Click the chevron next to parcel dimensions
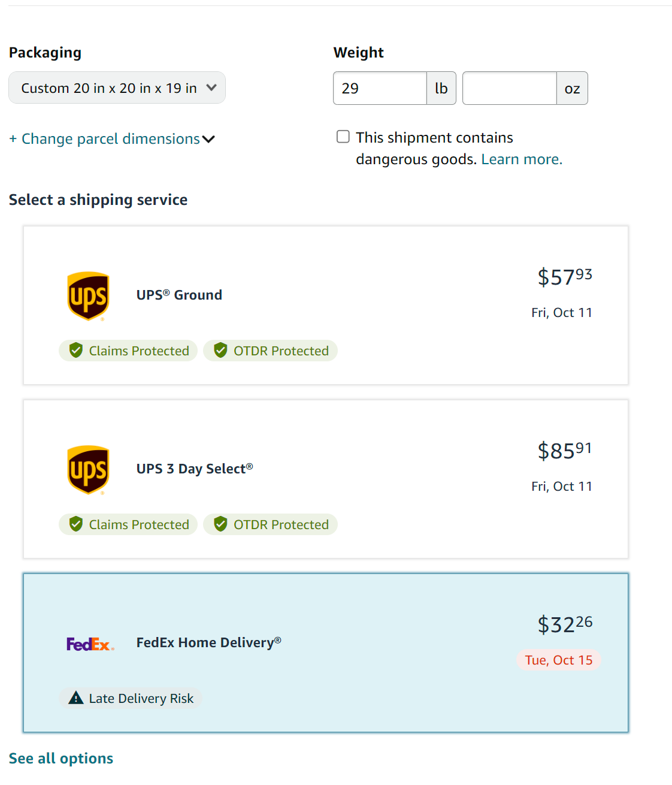 click(x=208, y=140)
